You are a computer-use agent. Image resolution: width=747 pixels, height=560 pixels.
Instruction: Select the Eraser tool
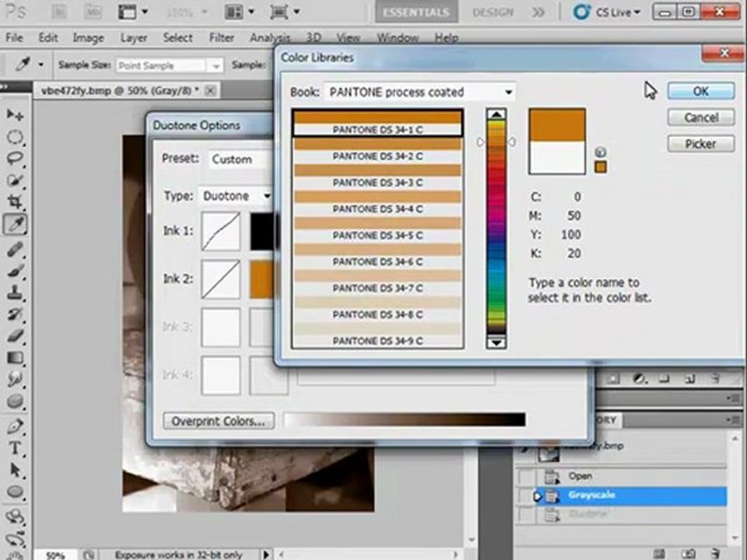coord(15,336)
